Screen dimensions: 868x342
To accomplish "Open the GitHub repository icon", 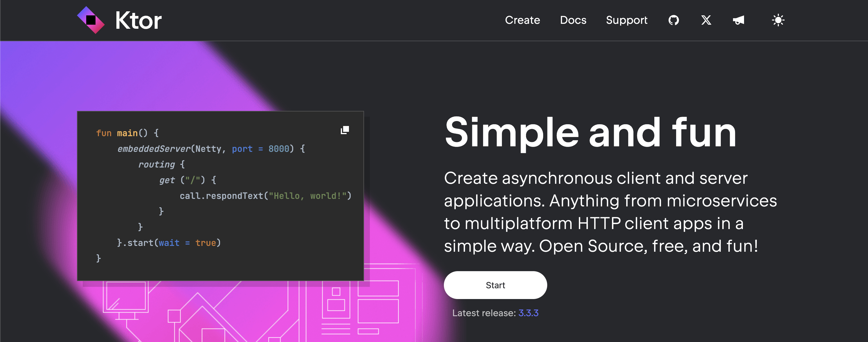I will 673,20.
